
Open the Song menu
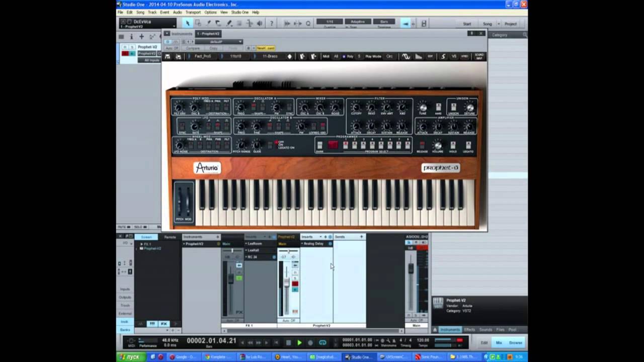(140, 12)
